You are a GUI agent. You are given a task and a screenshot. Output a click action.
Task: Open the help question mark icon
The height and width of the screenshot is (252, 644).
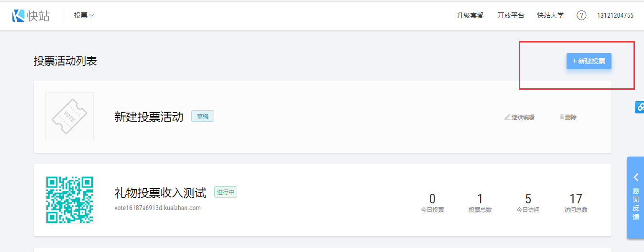581,16
